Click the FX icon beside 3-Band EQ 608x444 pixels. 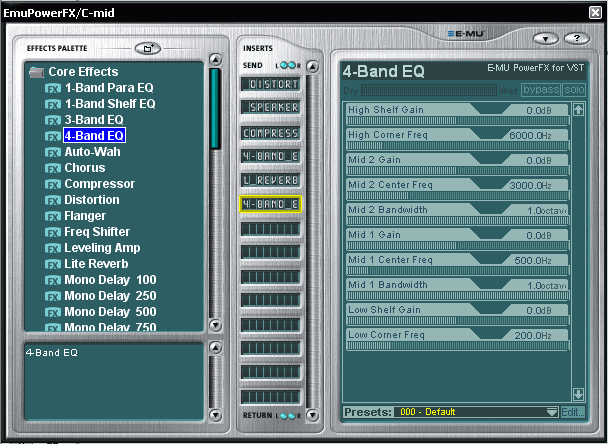tap(53, 120)
